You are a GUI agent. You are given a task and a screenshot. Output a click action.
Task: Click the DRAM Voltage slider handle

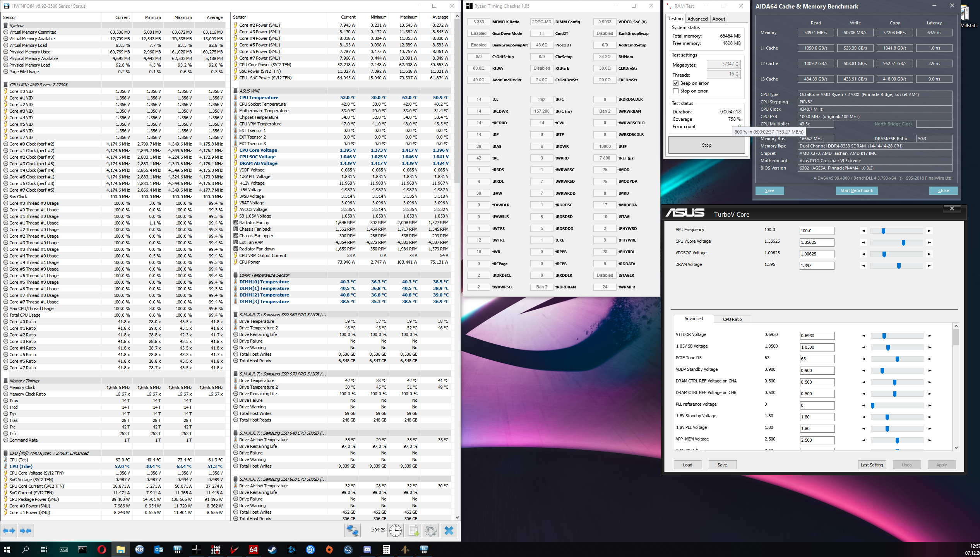899,266
